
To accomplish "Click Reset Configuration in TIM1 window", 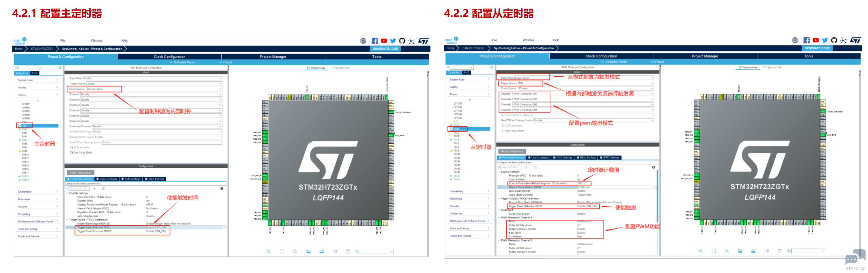I will [81, 173].
